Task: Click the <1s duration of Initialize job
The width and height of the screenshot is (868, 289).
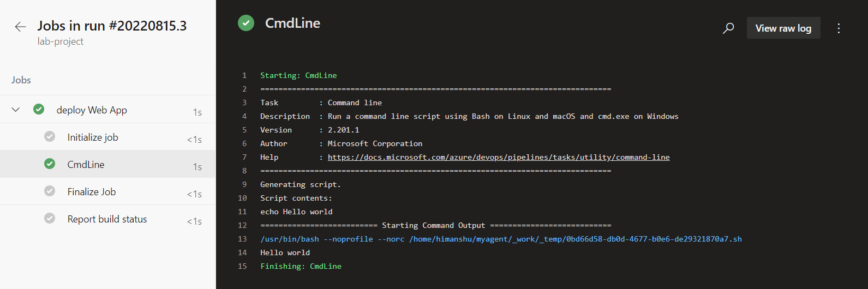Action: pyautogui.click(x=194, y=140)
